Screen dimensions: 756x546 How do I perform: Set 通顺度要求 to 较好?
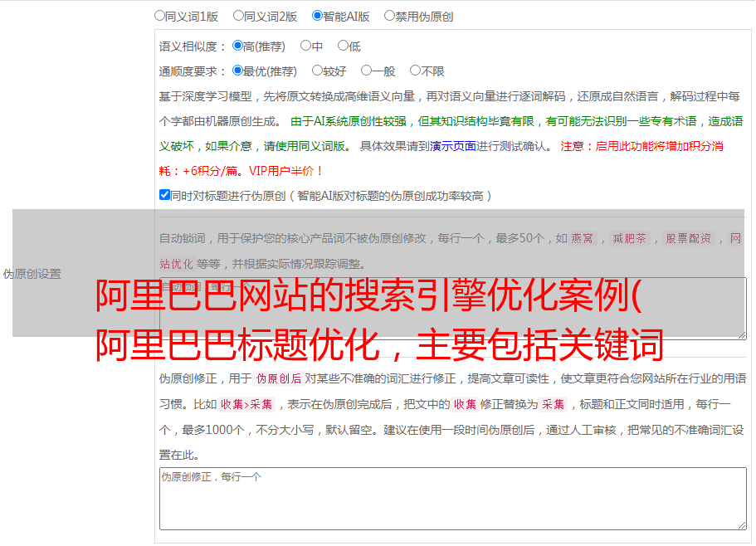click(x=317, y=71)
